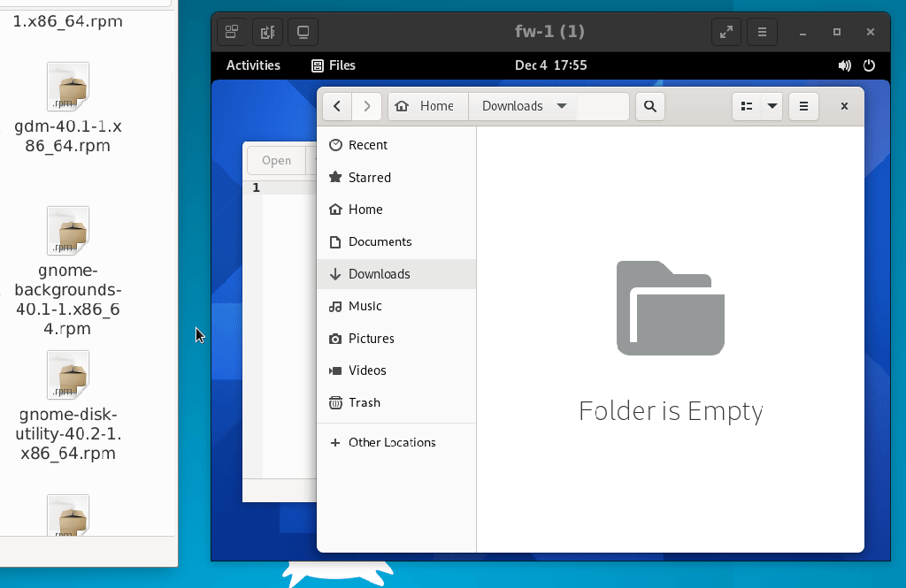Screen dimensions: 906x588
Task: Click the volume icon in the system tray
Action: click(844, 65)
